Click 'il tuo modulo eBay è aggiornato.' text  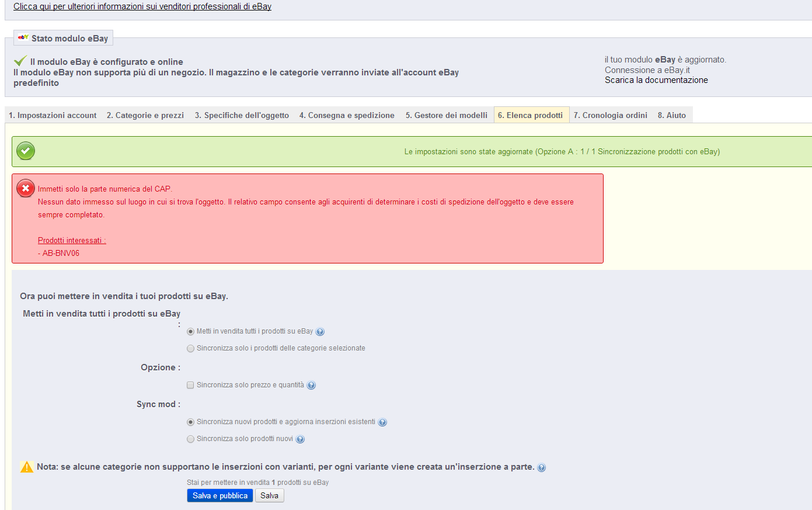[x=665, y=60]
